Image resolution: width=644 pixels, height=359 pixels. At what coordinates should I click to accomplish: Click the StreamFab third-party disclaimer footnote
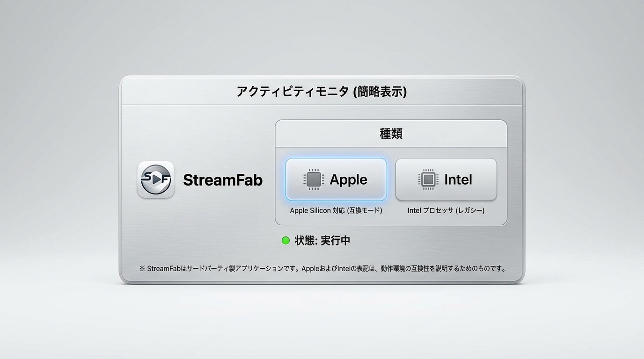[x=322, y=269]
